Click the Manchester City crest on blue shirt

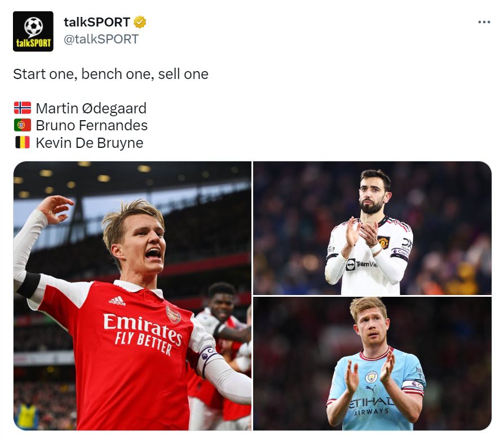372,377
